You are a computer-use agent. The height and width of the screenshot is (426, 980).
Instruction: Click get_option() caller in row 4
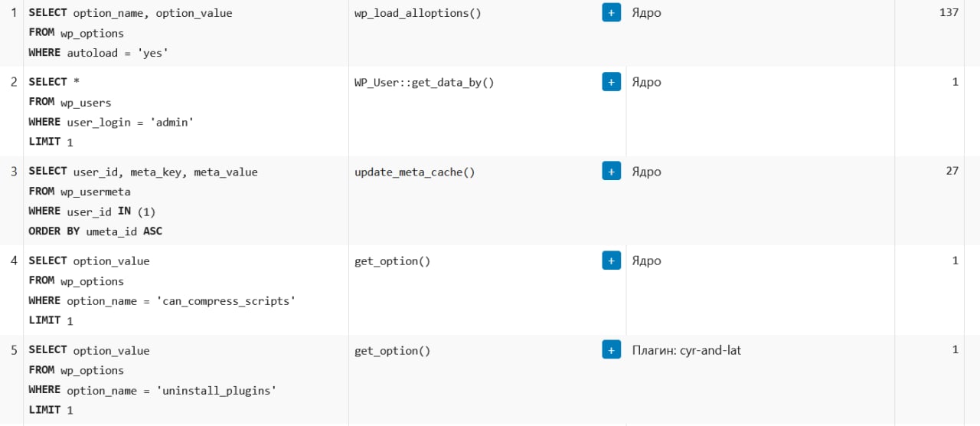392,261
